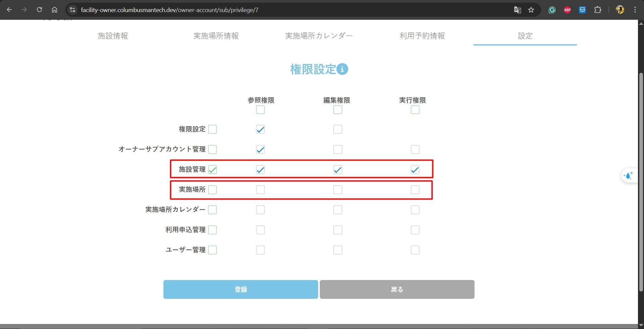Image resolution: width=644 pixels, height=329 pixels.
Task: Go to browser home page icon
Action: 54,10
